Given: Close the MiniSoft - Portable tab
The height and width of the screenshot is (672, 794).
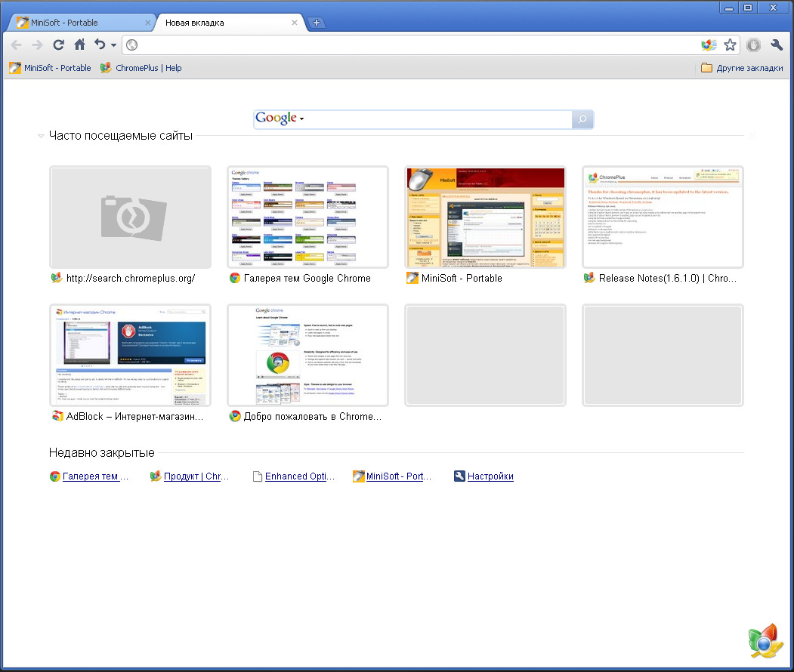Looking at the screenshot, I should point(147,23).
